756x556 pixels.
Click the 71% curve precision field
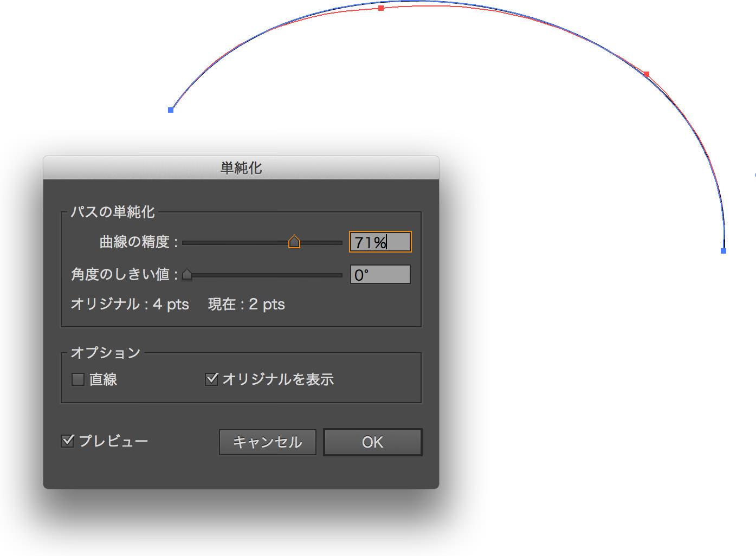click(x=380, y=242)
